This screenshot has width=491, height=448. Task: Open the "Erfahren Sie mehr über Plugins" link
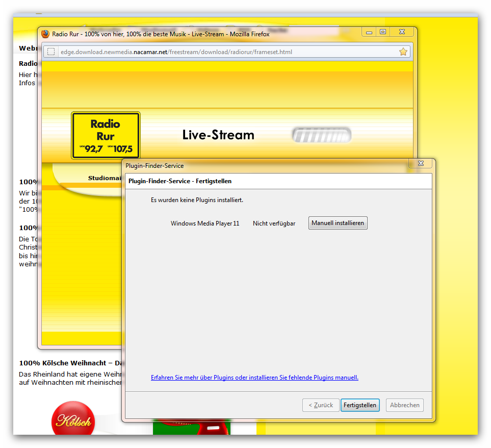(x=254, y=378)
